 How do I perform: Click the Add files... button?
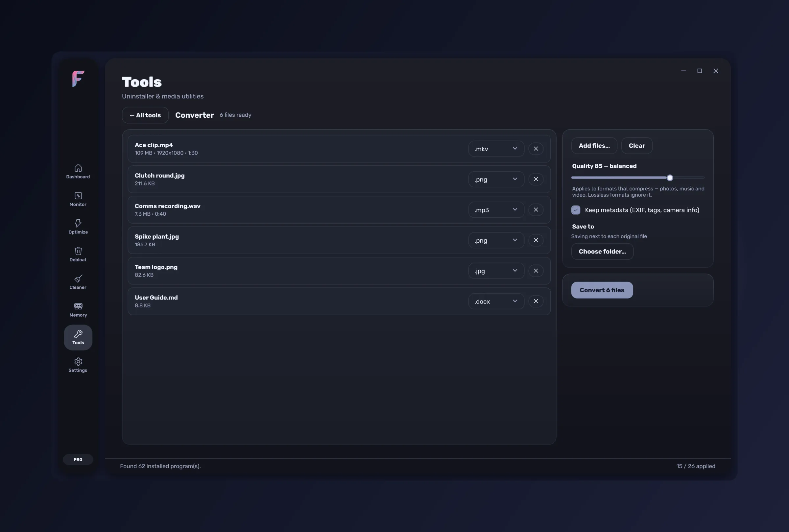pos(594,146)
